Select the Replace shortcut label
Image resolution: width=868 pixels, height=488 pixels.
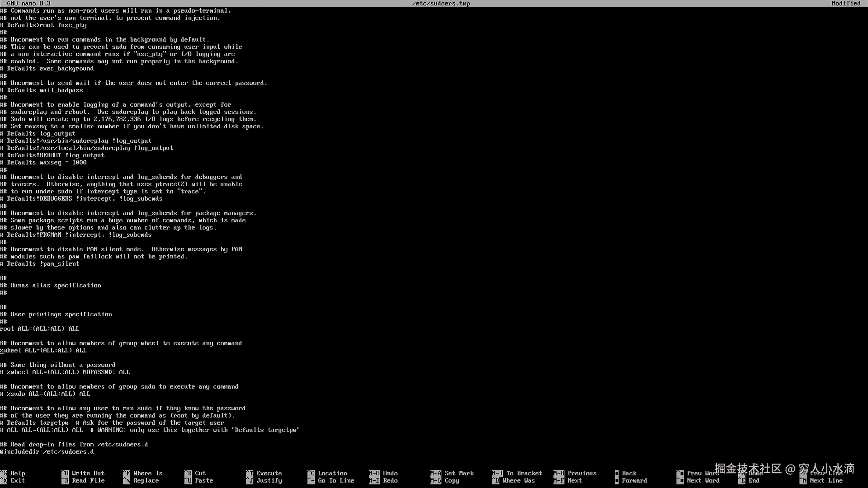pyautogui.click(x=146, y=480)
